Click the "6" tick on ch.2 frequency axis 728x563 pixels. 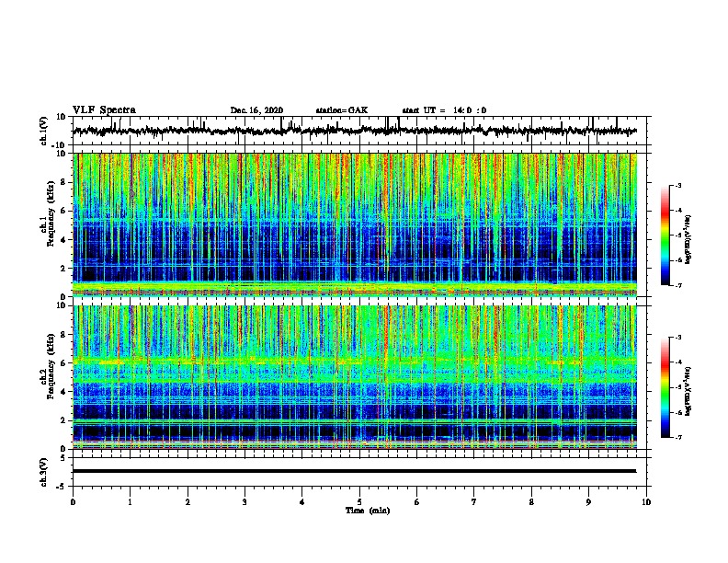(x=64, y=363)
